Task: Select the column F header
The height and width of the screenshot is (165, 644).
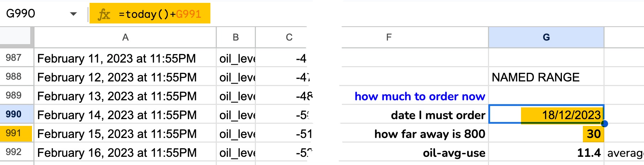Action: [x=389, y=37]
